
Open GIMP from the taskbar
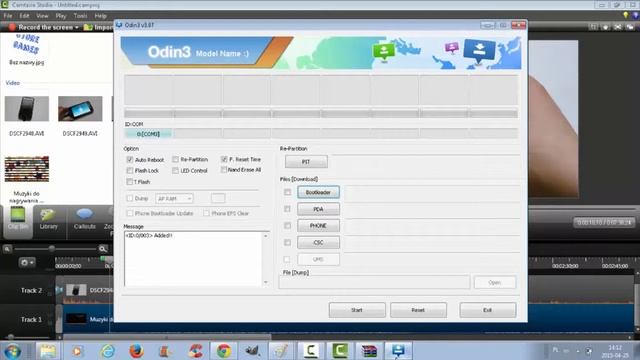(x=252, y=351)
